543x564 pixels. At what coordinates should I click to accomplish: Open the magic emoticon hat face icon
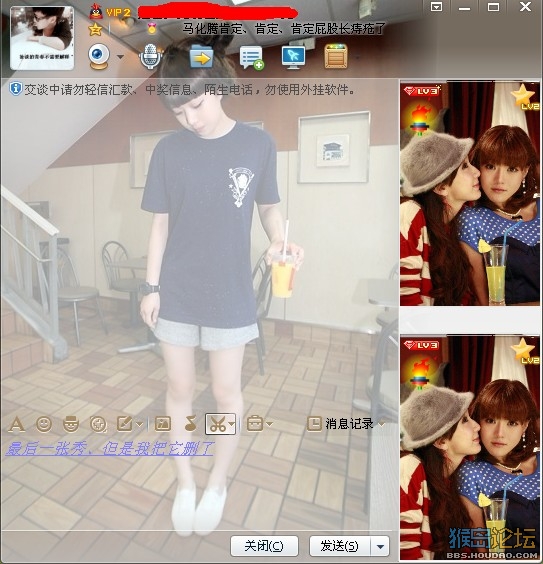click(x=71, y=424)
